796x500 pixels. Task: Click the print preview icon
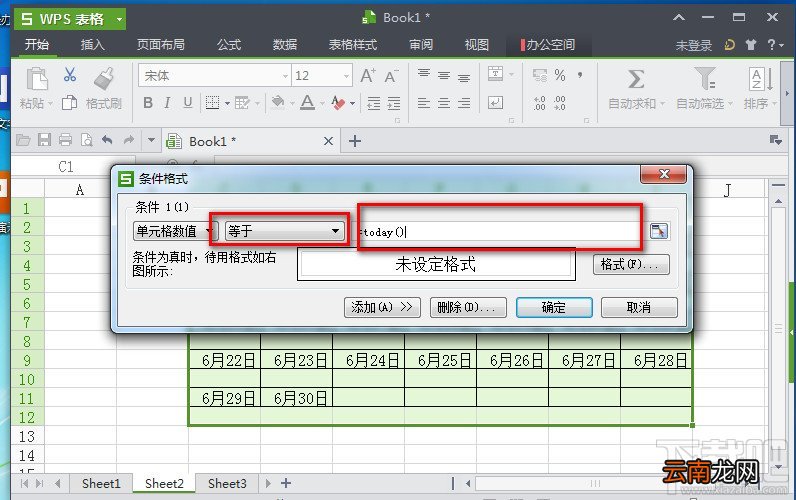86,140
